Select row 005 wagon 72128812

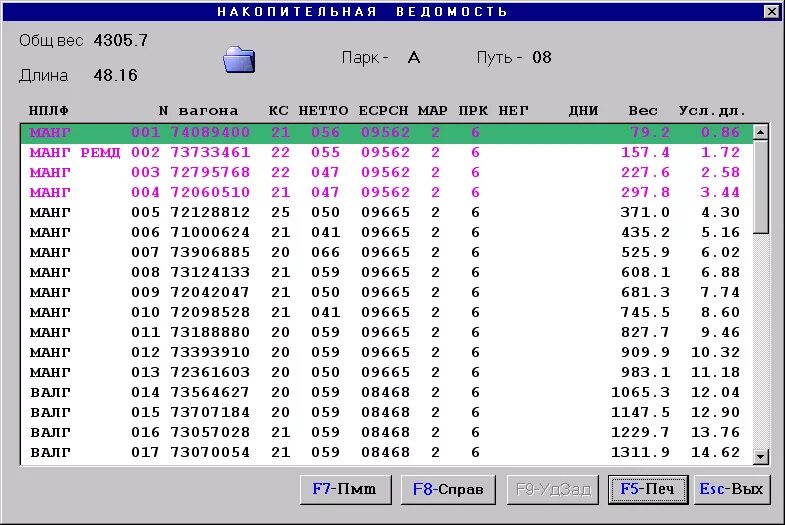(x=386, y=213)
